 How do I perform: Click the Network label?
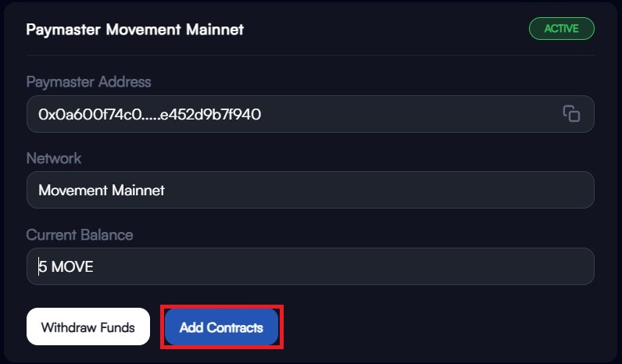click(x=54, y=159)
